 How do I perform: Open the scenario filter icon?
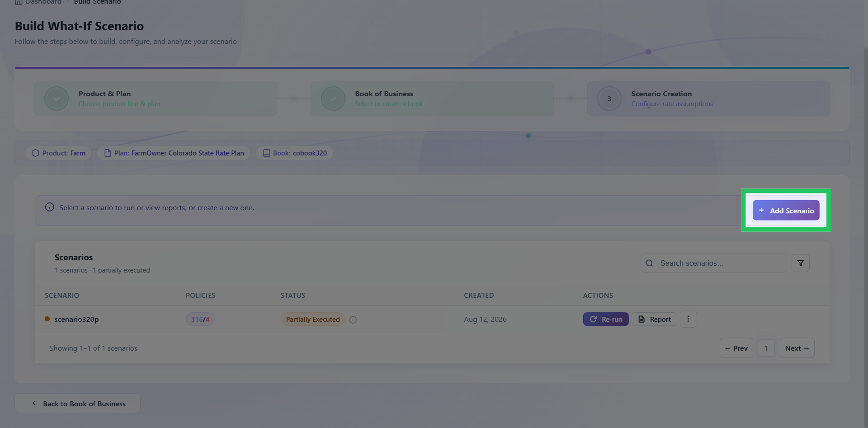click(x=800, y=263)
